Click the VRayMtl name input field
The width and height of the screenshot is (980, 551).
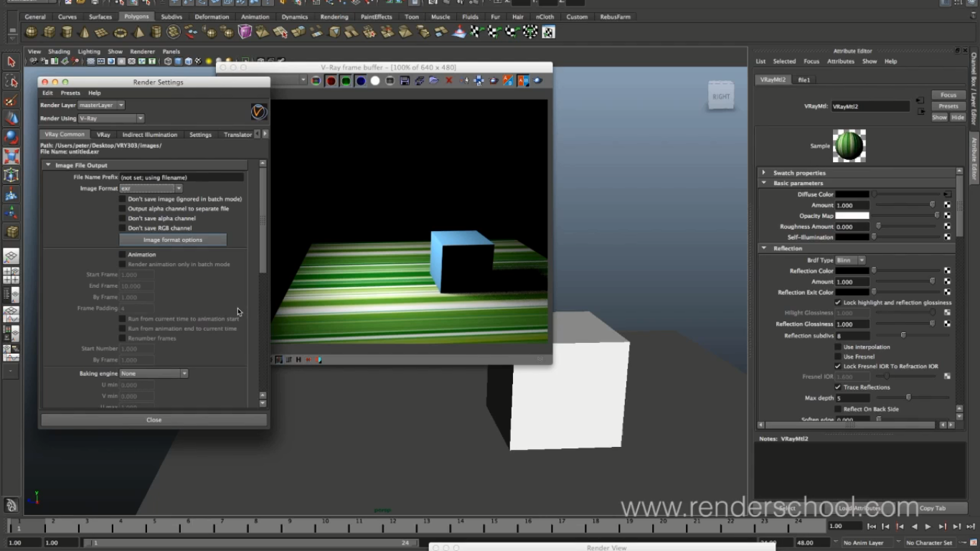(x=870, y=106)
